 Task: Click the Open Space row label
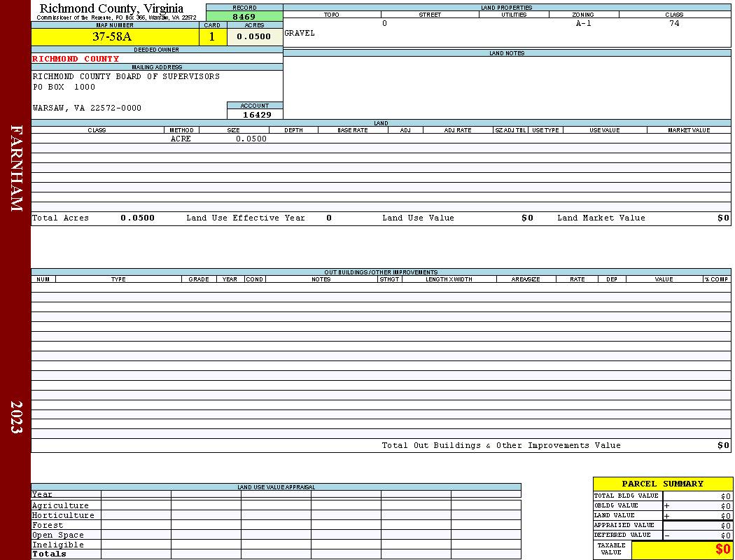57,535
